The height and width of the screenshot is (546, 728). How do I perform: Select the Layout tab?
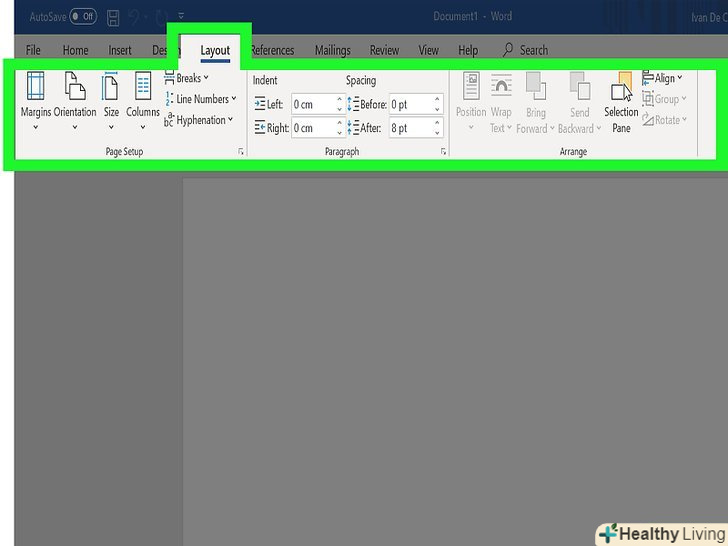[215, 51]
